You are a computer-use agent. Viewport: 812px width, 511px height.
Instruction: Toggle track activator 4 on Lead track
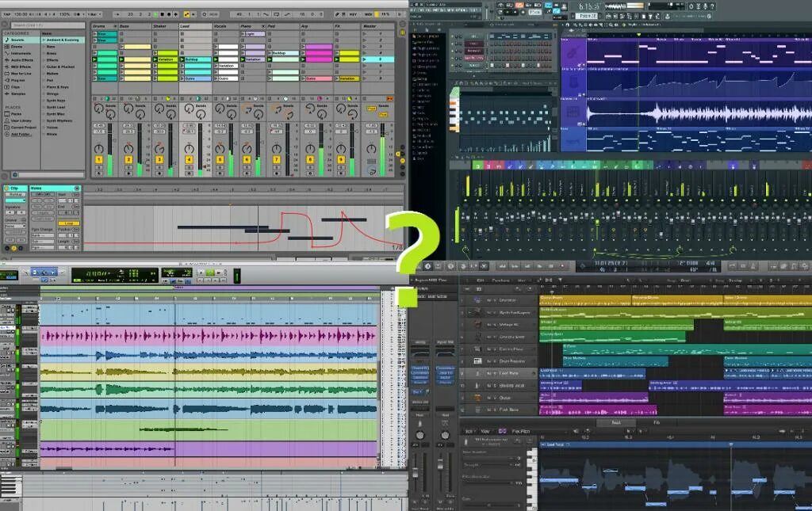point(189,160)
